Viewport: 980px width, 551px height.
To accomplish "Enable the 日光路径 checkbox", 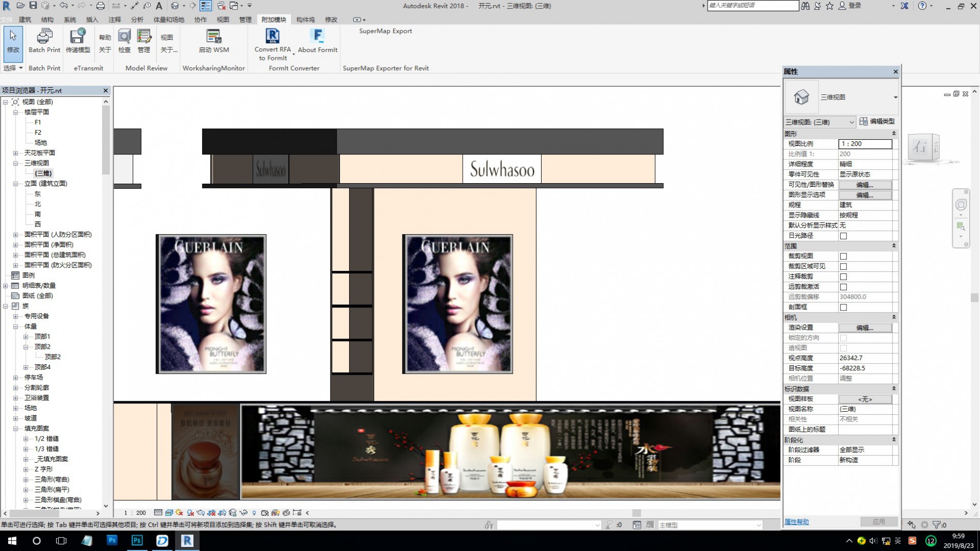I will coord(843,236).
